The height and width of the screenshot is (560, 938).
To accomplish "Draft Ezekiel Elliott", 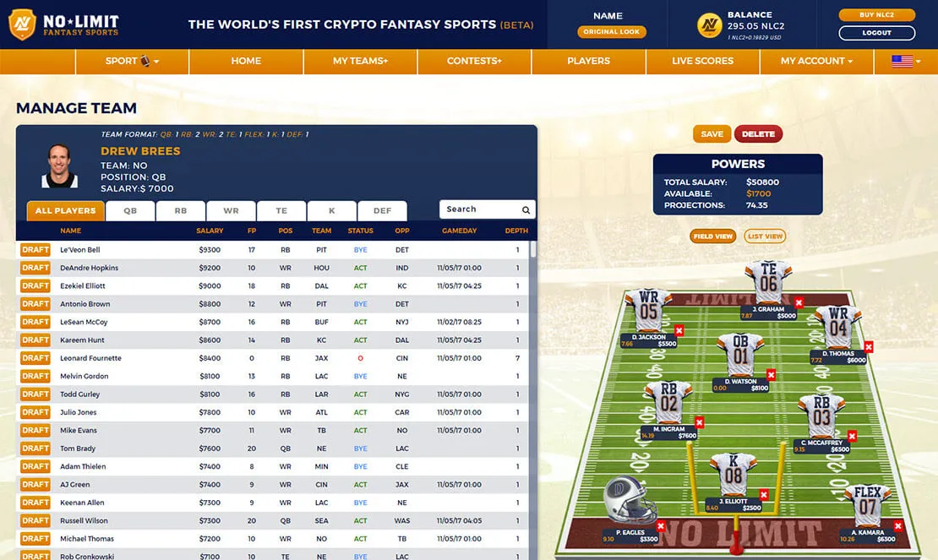I will [35, 285].
